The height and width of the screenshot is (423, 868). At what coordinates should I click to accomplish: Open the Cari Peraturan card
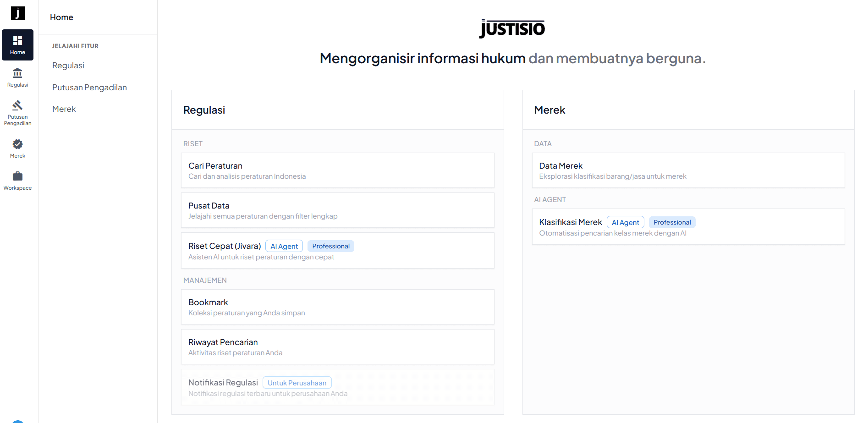[338, 170]
